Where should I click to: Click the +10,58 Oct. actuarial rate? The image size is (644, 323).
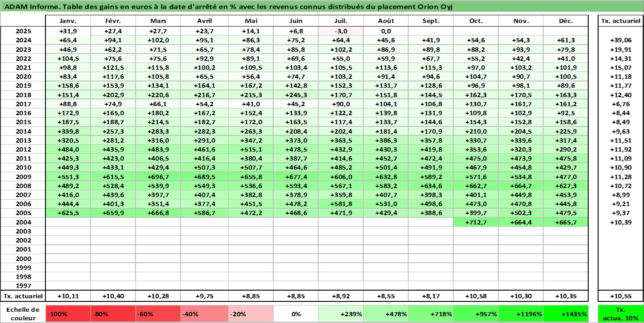point(476,296)
